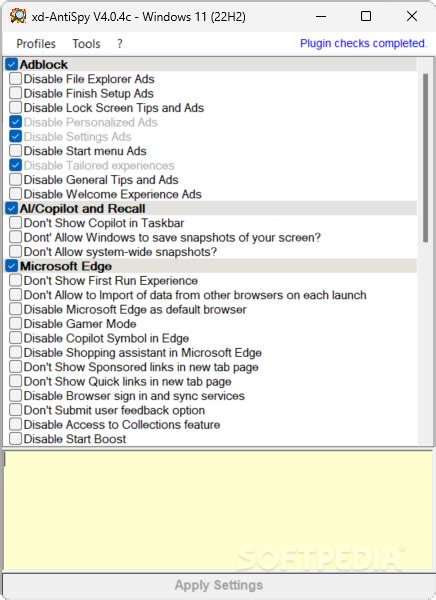Check Disable Gamer Mode

[15, 324]
